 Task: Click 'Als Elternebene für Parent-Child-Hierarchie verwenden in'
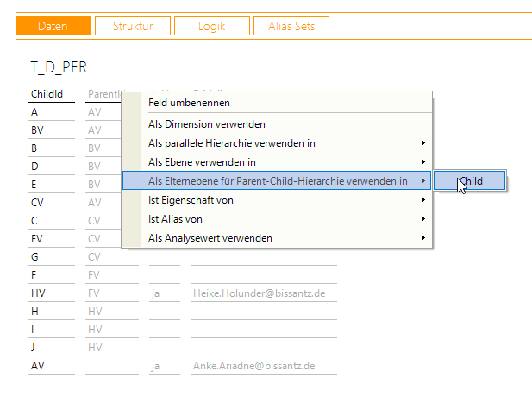point(278,180)
